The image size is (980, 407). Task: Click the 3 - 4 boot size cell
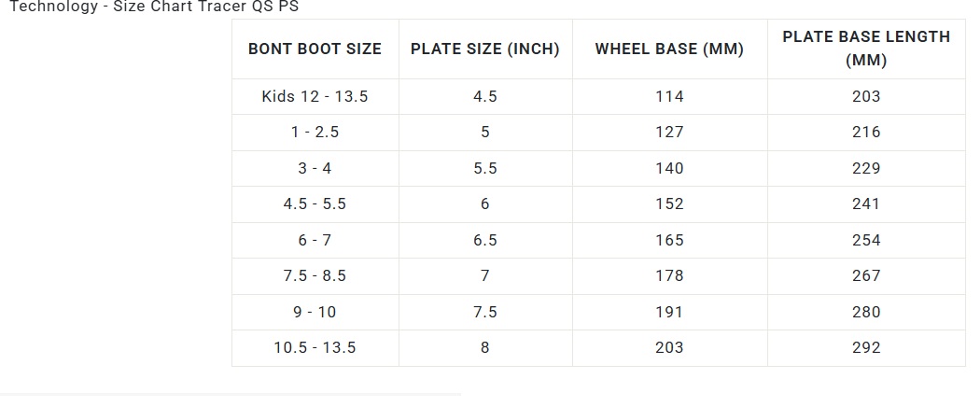315,168
